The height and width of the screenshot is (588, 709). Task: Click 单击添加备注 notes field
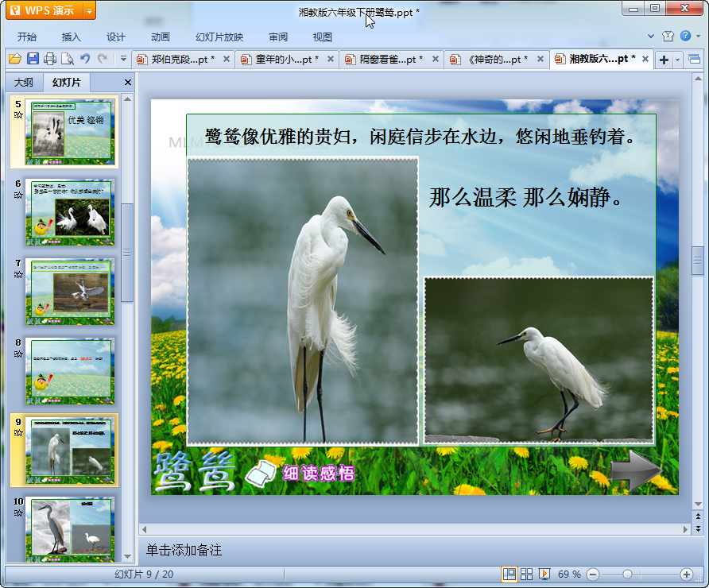point(184,550)
